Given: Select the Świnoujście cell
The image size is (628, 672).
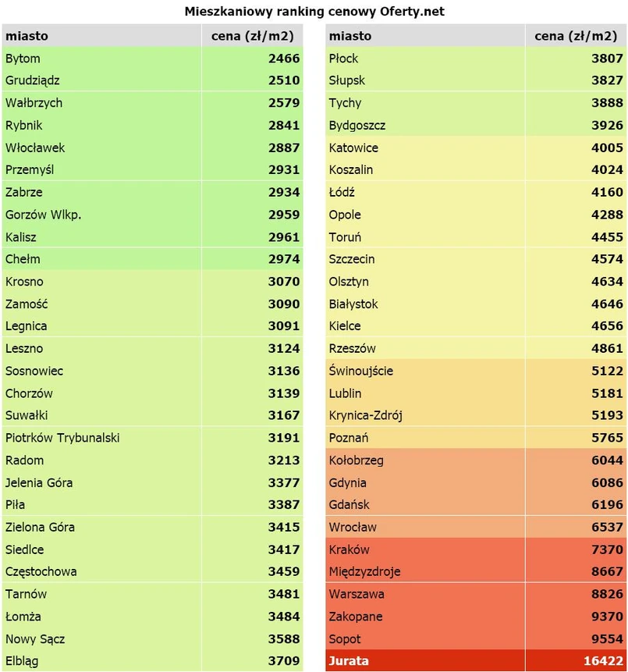Looking at the screenshot, I should pyautogui.click(x=361, y=371).
